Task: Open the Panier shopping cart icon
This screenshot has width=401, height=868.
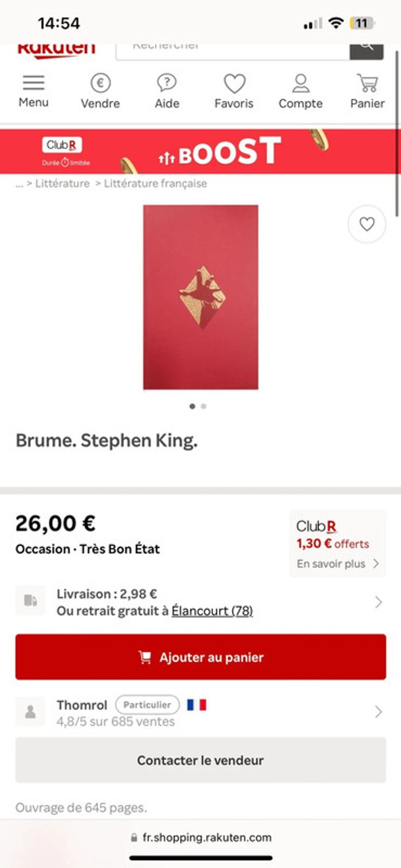Action: (367, 84)
